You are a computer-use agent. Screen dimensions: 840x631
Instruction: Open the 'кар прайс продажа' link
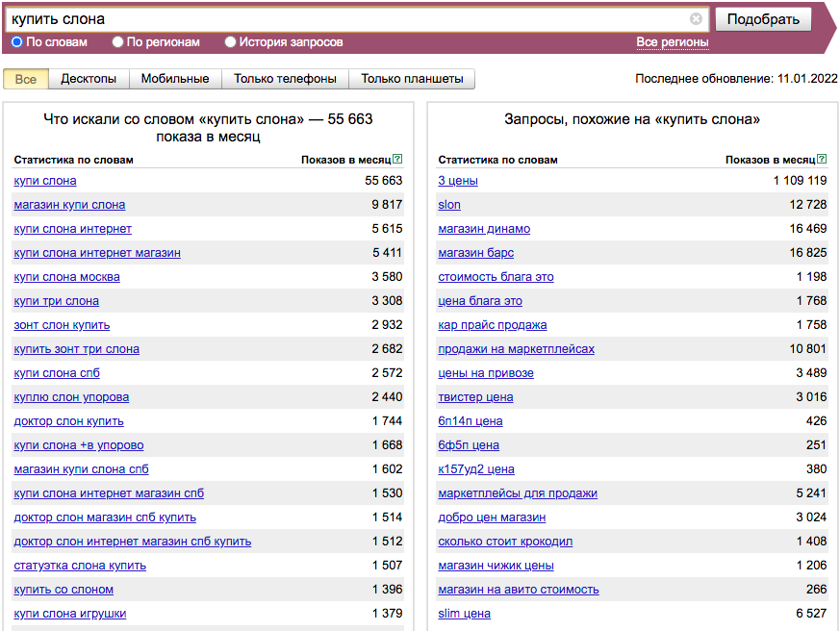(493, 325)
